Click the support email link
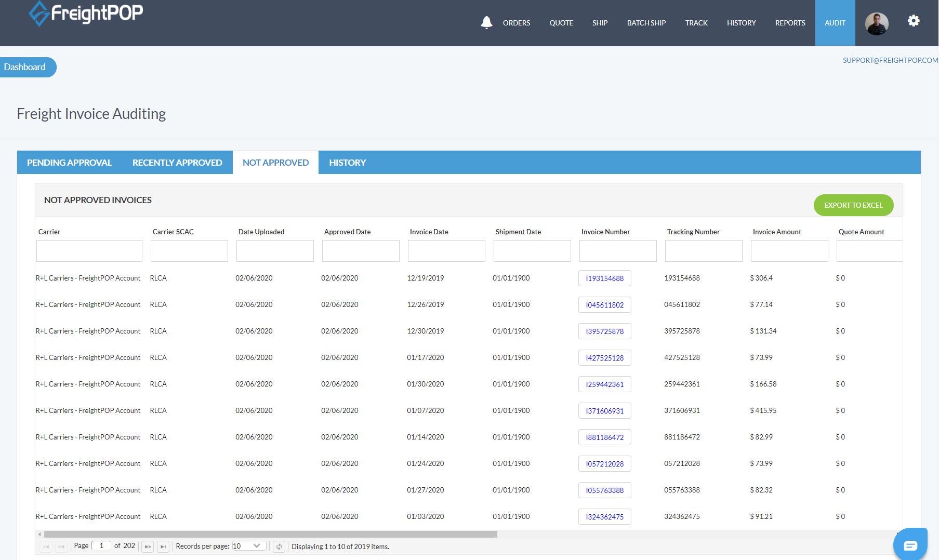The height and width of the screenshot is (560, 939). pos(890,60)
